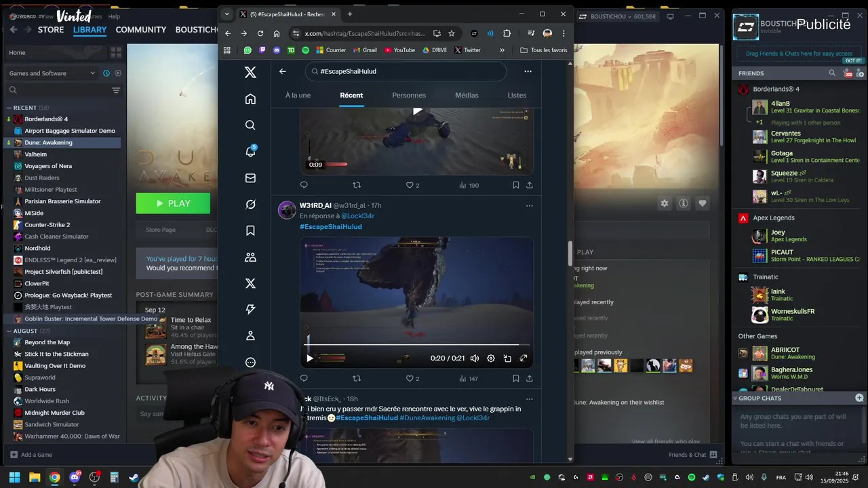Search friends in Steam friends list
868x488 pixels.
[x=832, y=73]
